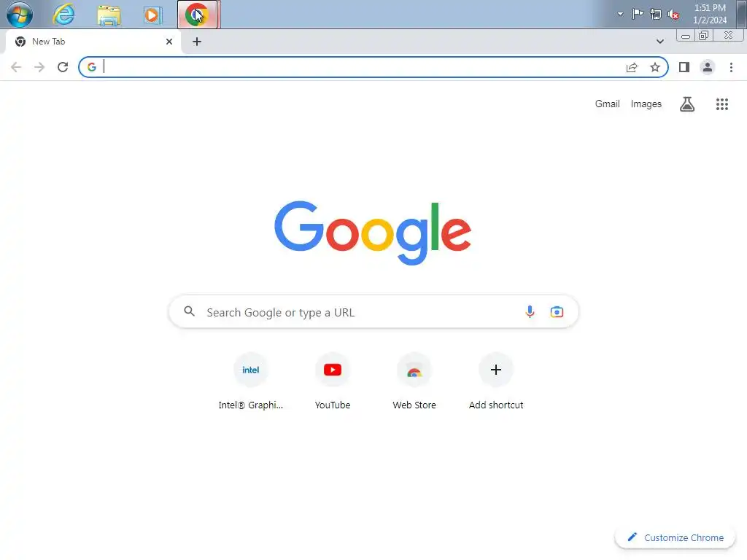Open the tab search dropdown chevron
The width and height of the screenshot is (747, 560).
(659, 42)
